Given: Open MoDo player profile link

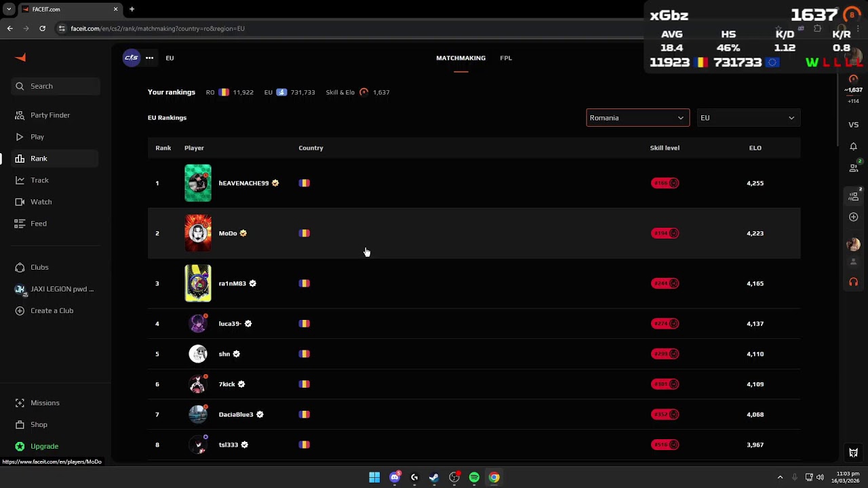Looking at the screenshot, I should [228, 233].
